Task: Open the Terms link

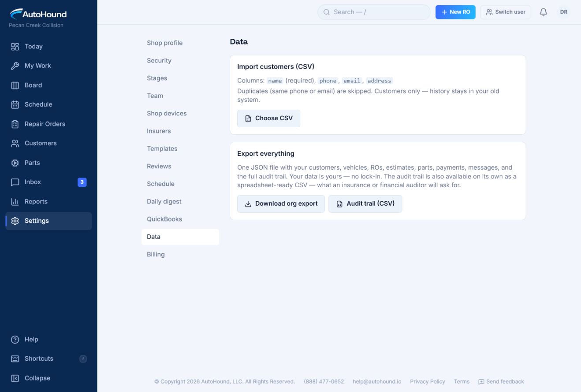Action: tap(462, 382)
